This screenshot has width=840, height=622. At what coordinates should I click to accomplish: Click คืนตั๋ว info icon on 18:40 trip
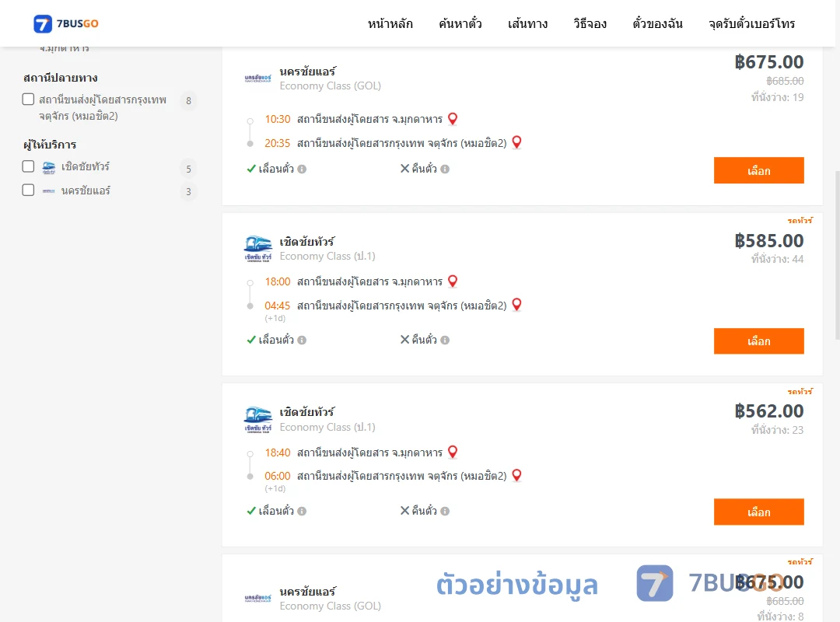[445, 511]
